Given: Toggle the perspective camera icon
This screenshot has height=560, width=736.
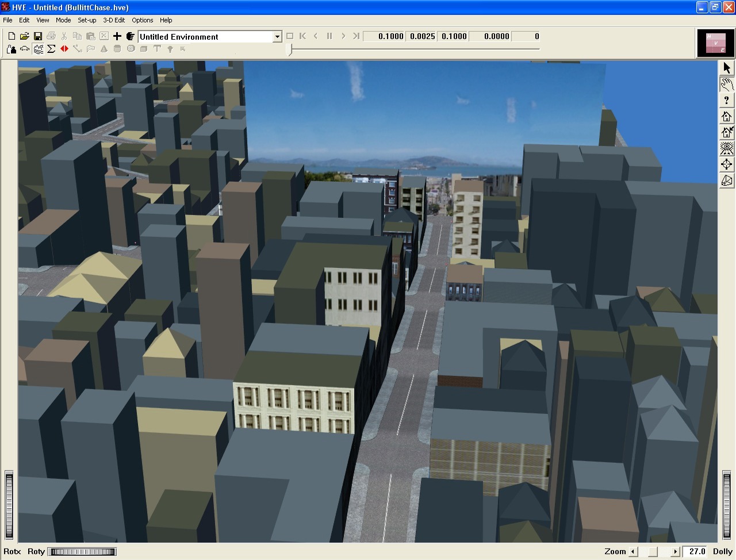Looking at the screenshot, I should pyautogui.click(x=727, y=181).
